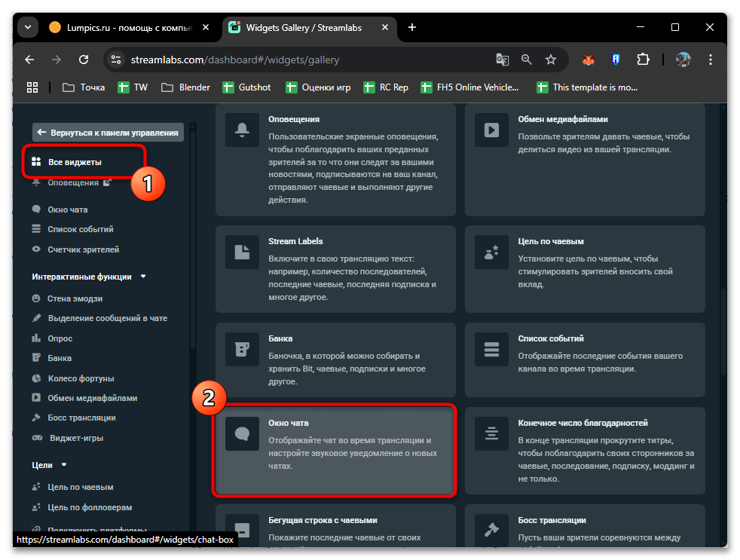This screenshot has width=740, height=560.
Task: Collapse the Цели sidebar section
Action: coord(64,465)
